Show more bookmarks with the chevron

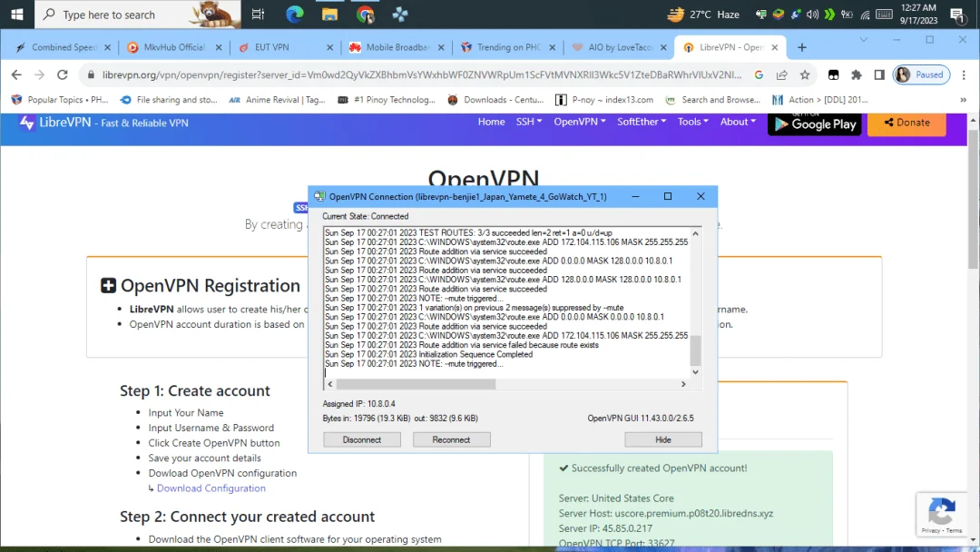pos(963,99)
